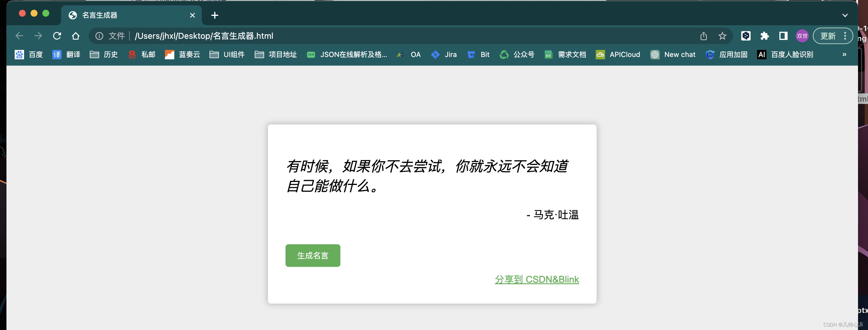This screenshot has height=330, width=868.
Task: Close the 名言生成器 tab
Action: point(192,15)
